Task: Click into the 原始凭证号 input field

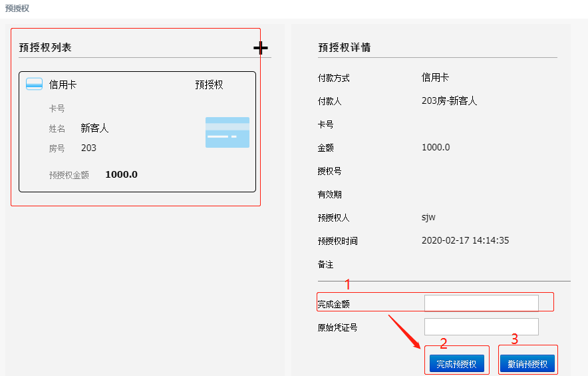Action: click(482, 327)
